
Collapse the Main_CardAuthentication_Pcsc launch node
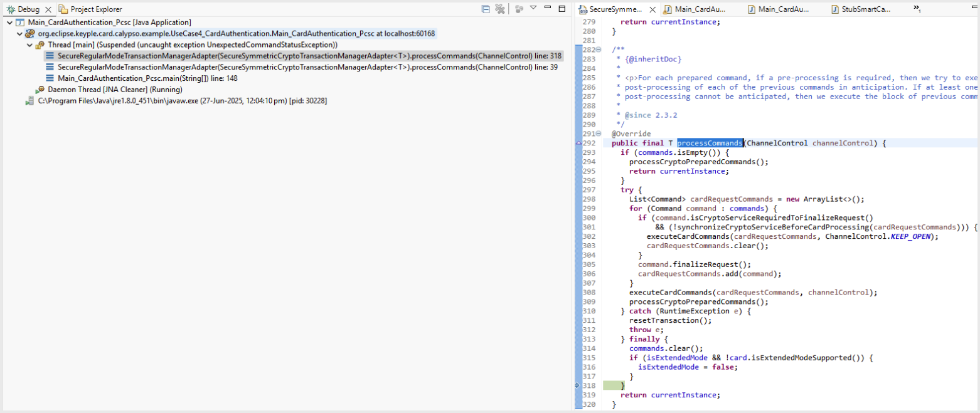click(x=9, y=23)
